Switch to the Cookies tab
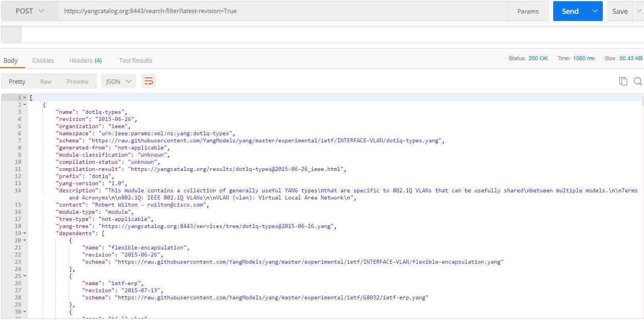The image size is (644, 320). coord(43,60)
